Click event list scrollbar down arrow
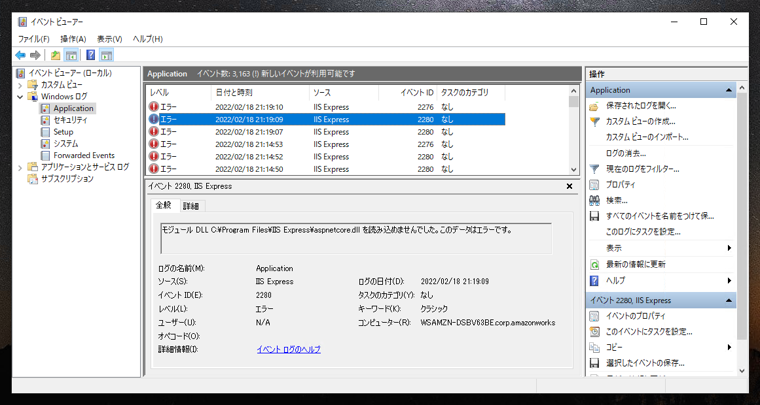Viewport: 760px width, 405px height. [x=574, y=170]
